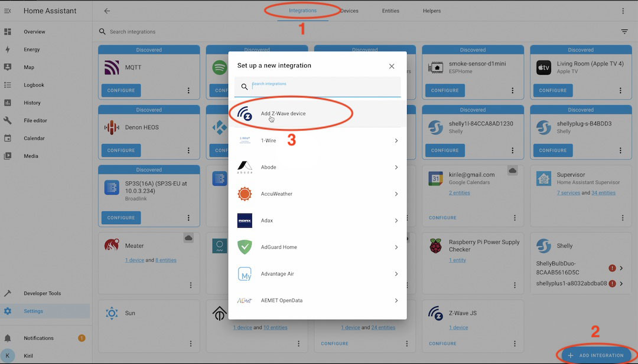Launch File editor wrench icon
The width and height of the screenshot is (638, 364).
[8, 121]
